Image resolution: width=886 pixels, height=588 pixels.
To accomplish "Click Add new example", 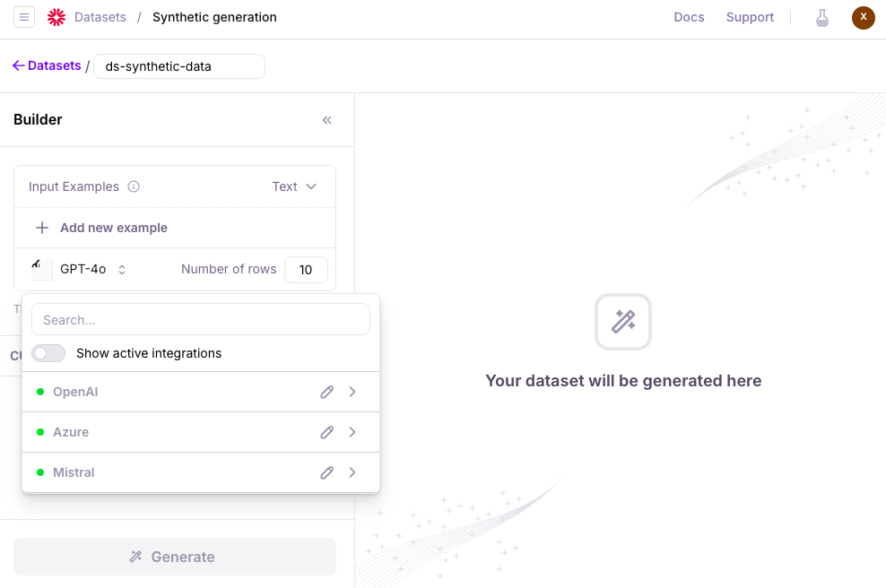I will [114, 228].
